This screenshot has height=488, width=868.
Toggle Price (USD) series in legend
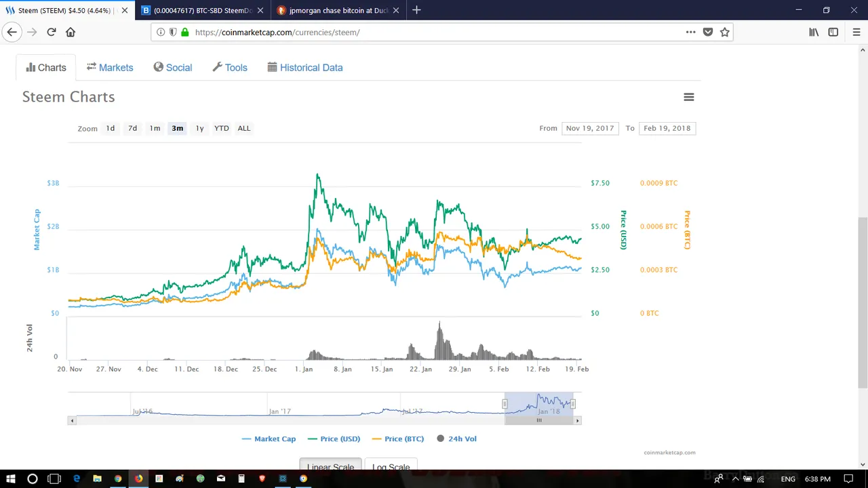point(334,439)
